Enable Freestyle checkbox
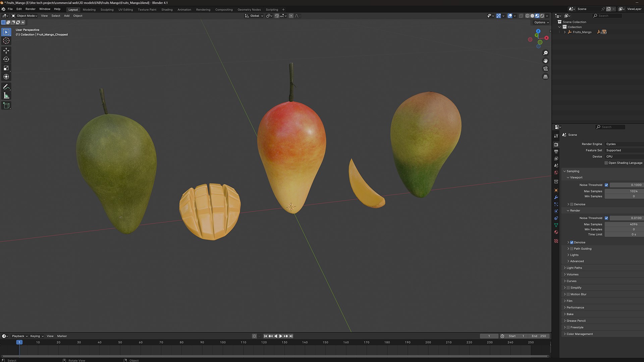The height and width of the screenshot is (362, 644). (x=568, y=327)
